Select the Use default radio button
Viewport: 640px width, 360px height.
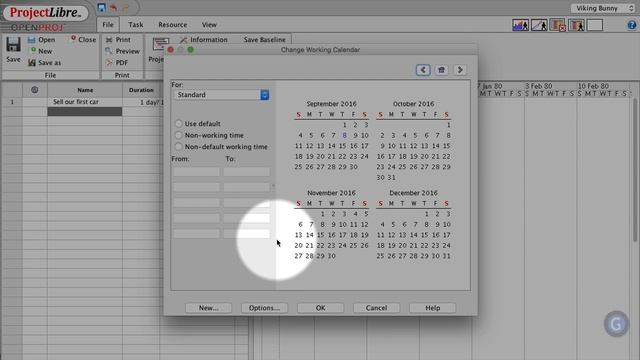[x=178, y=123]
